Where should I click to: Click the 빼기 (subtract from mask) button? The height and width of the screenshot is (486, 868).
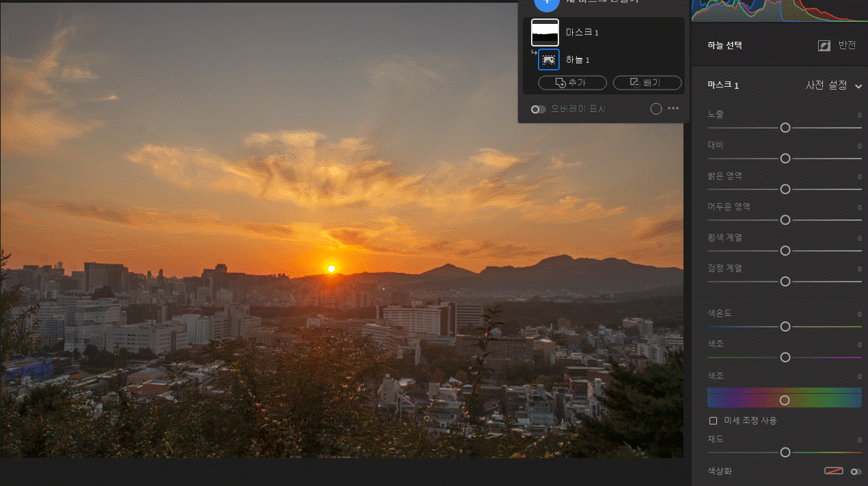pyautogui.click(x=647, y=83)
